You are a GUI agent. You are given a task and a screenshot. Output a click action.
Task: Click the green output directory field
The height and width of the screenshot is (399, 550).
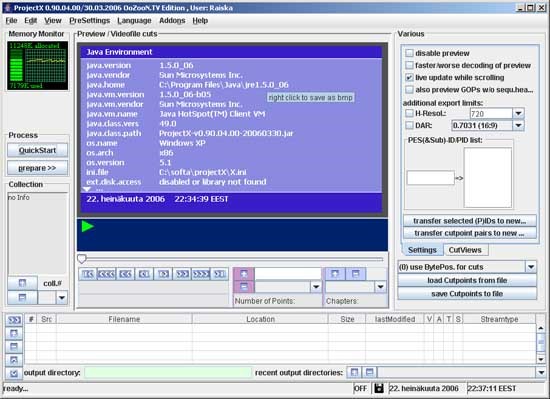coord(168,372)
